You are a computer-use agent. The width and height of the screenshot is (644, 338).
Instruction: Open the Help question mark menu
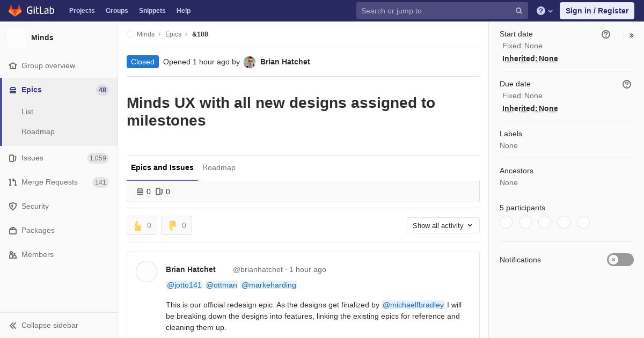pos(545,11)
